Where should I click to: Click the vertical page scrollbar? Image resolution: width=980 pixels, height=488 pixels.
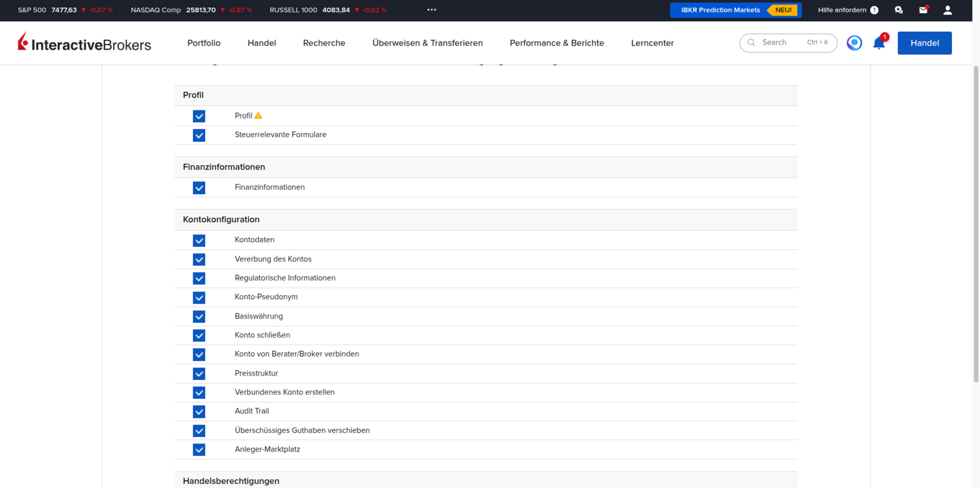[x=976, y=223]
